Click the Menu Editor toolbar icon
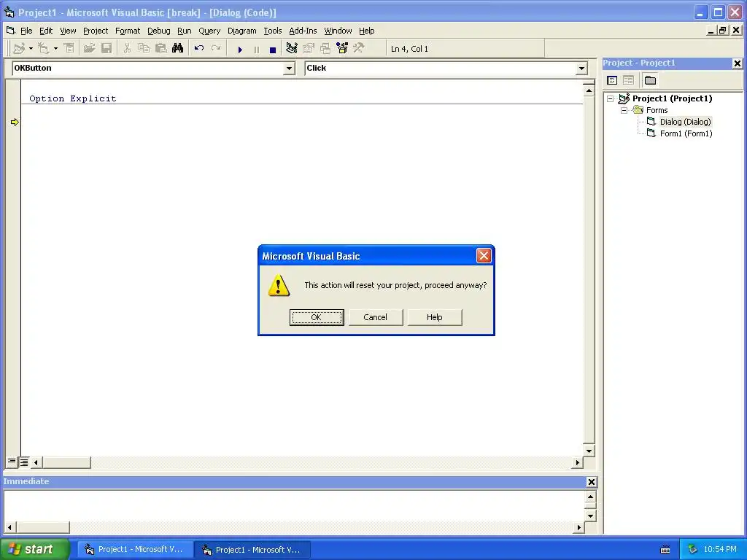 [69, 49]
